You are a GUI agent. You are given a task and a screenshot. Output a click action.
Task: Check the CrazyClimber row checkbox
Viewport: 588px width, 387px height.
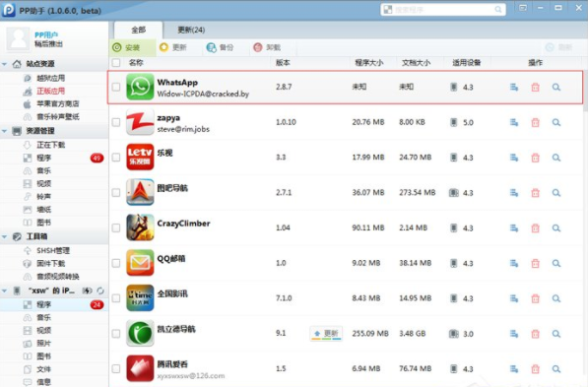pyautogui.click(x=116, y=227)
